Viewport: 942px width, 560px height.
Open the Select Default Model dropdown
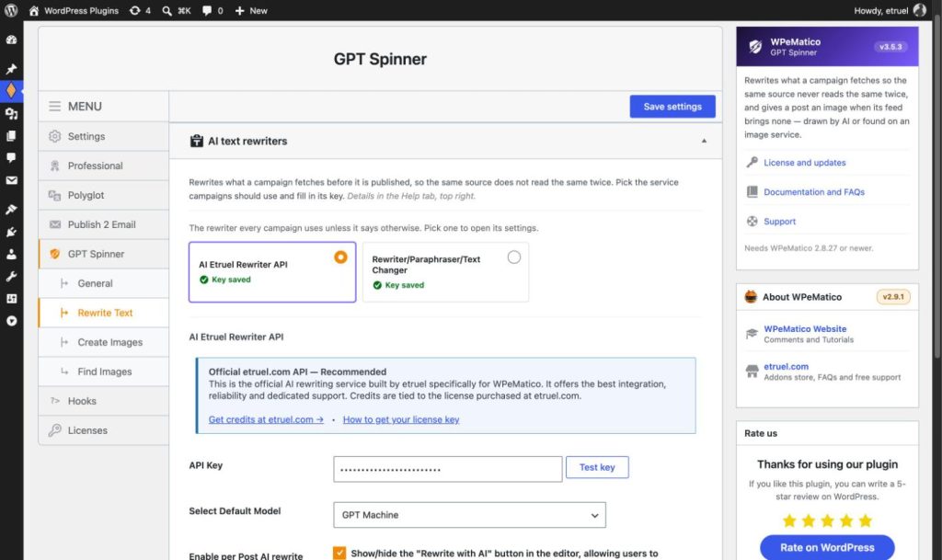pyautogui.click(x=469, y=515)
